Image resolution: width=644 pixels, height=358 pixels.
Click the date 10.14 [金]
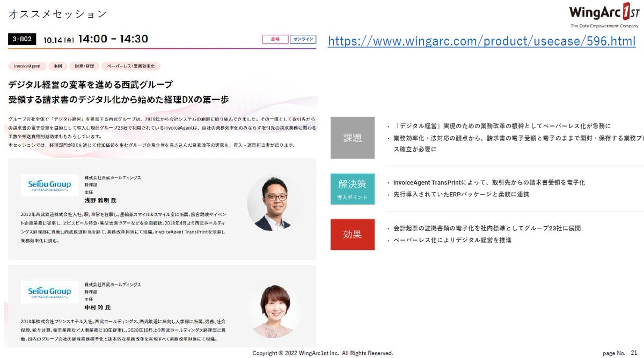pyautogui.click(x=57, y=40)
